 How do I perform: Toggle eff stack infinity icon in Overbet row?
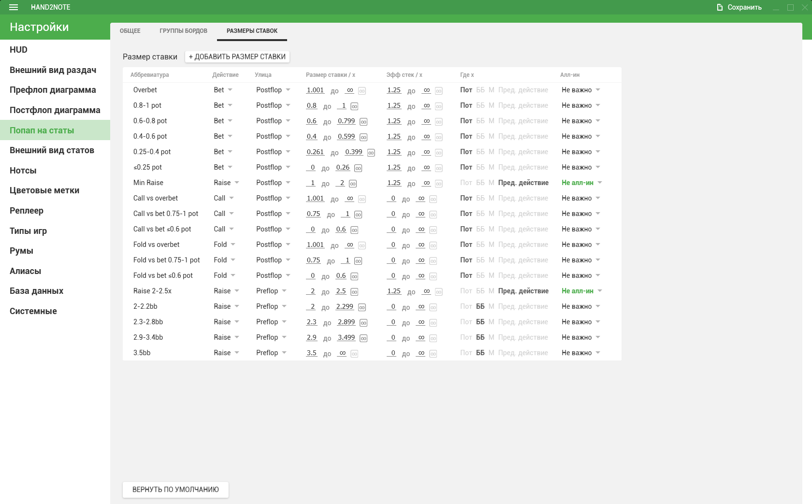[439, 91]
